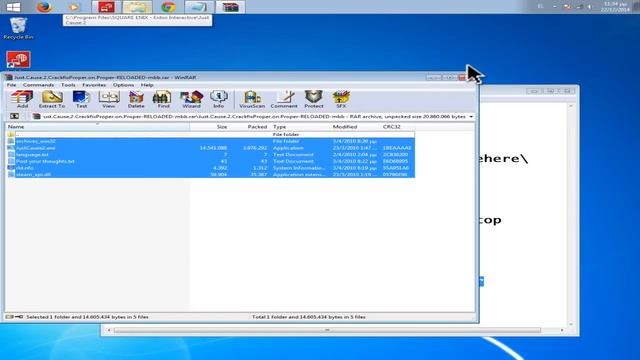The height and width of the screenshot is (360, 640).
Task: Click the system tray clock
Action: (x=615, y=7)
